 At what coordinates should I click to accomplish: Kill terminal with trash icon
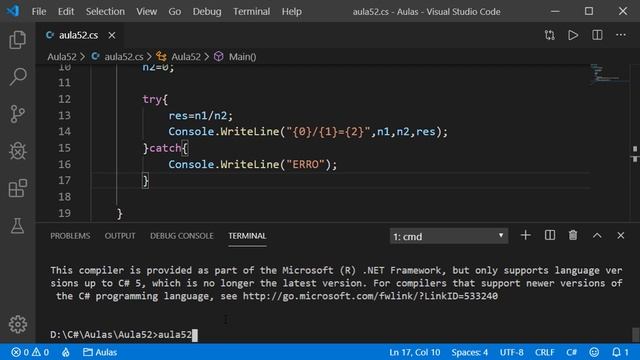click(x=573, y=236)
